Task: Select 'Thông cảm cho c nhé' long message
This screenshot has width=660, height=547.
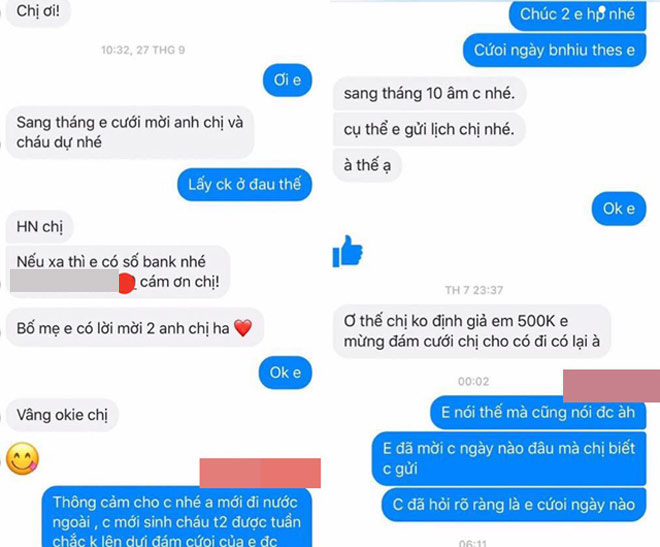Action: [x=177, y=517]
